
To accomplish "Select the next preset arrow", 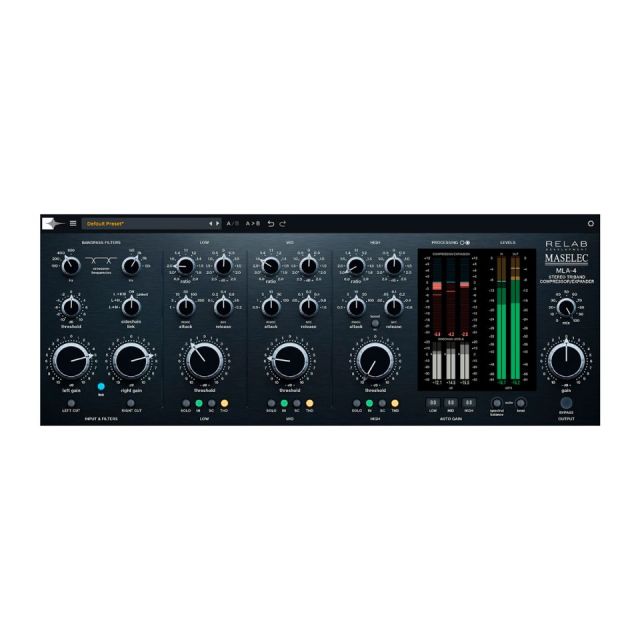I will (x=217, y=224).
